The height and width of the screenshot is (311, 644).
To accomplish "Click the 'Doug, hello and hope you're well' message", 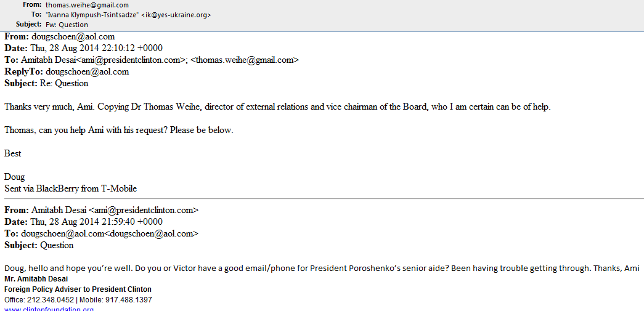I will click(x=321, y=269).
